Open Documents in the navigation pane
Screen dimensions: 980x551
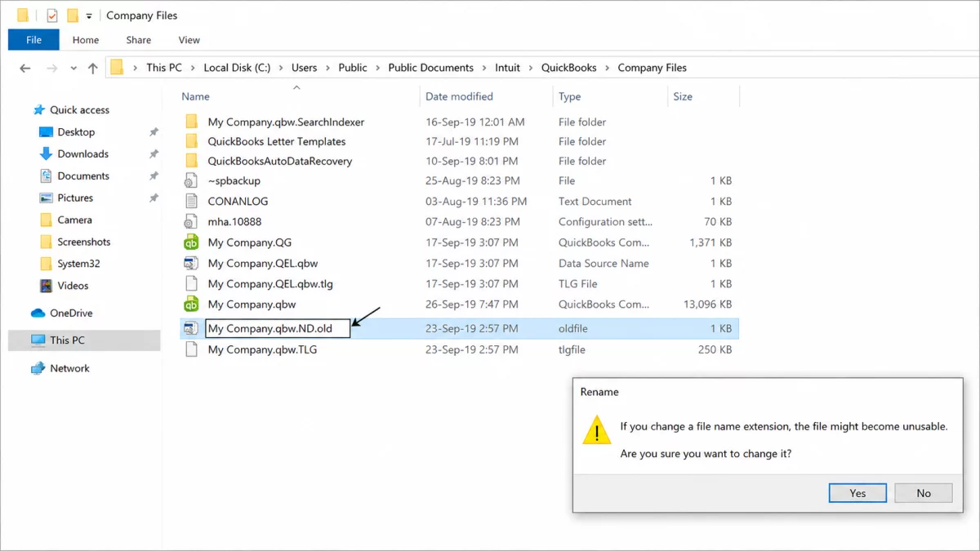click(x=83, y=176)
